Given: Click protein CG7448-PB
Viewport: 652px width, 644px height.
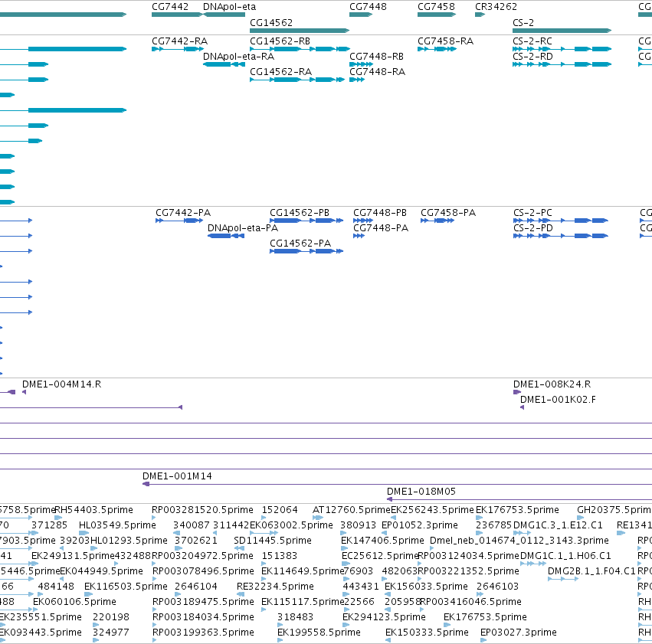Looking at the screenshot, I should [x=380, y=213].
